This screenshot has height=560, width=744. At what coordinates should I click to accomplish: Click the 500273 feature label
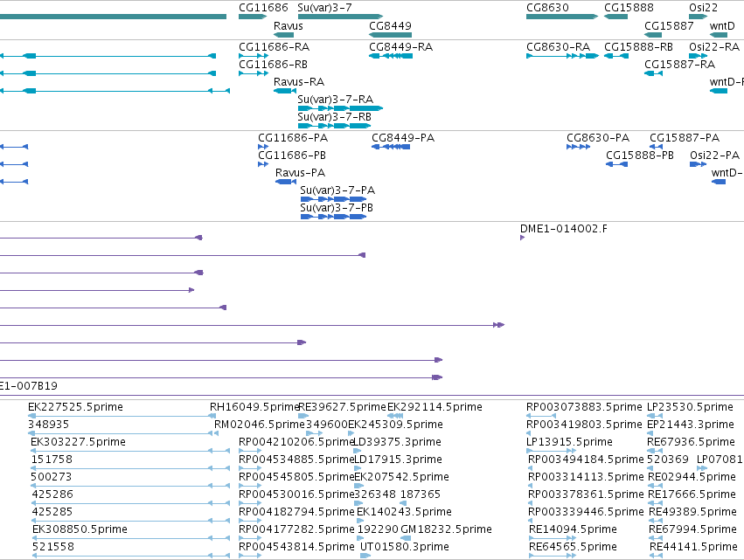tap(52, 477)
